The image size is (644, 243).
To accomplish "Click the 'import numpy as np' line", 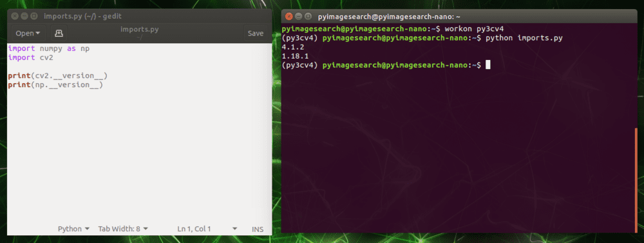I will coord(48,48).
